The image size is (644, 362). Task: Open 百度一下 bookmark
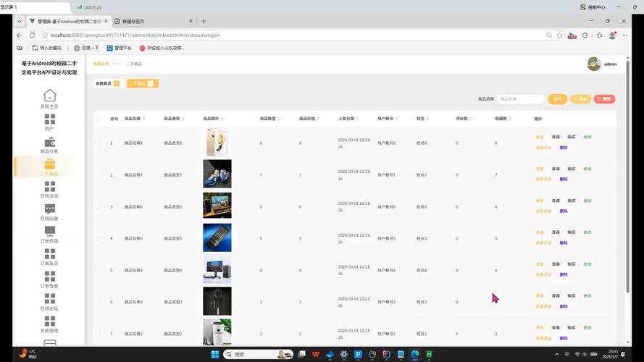coord(87,48)
